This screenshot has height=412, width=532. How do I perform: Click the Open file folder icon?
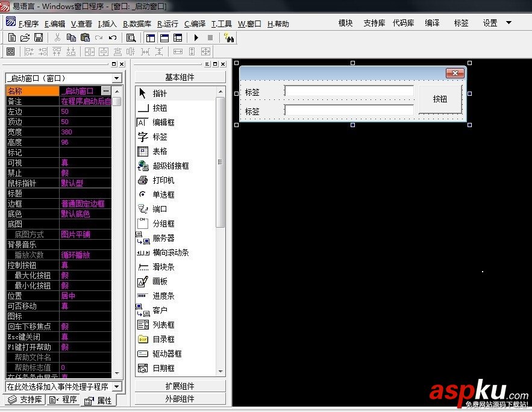tap(25, 37)
